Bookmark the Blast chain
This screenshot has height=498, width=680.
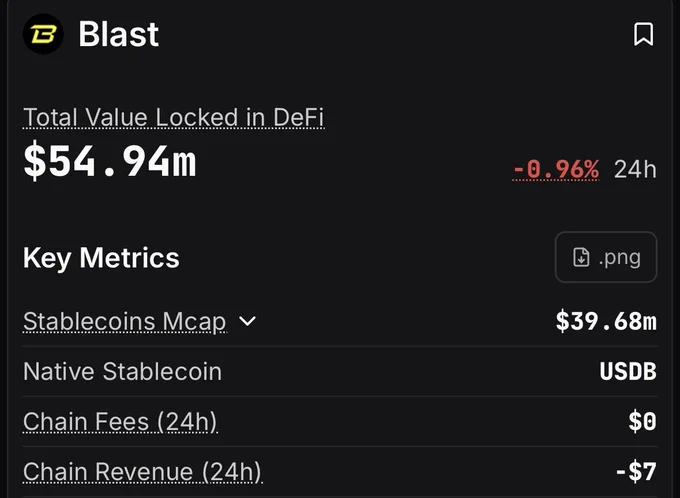(644, 34)
